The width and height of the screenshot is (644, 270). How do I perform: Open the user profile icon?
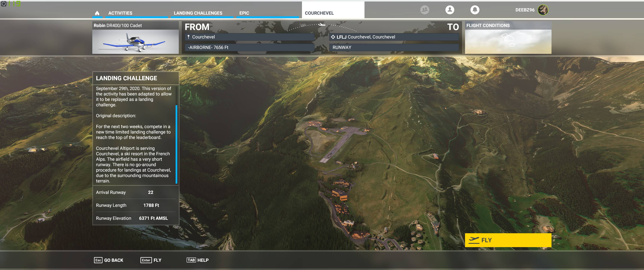450,10
